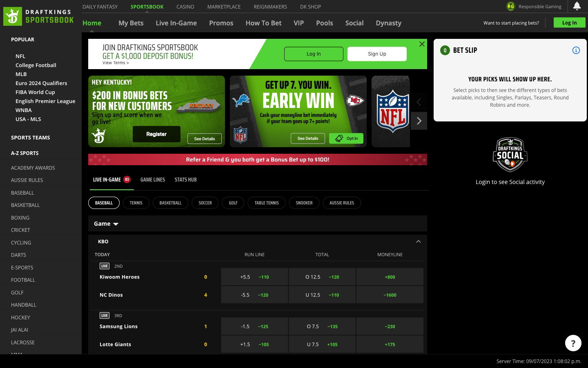Click the Responsible Gaming RG badge icon
The width and height of the screenshot is (588, 368).
click(510, 7)
